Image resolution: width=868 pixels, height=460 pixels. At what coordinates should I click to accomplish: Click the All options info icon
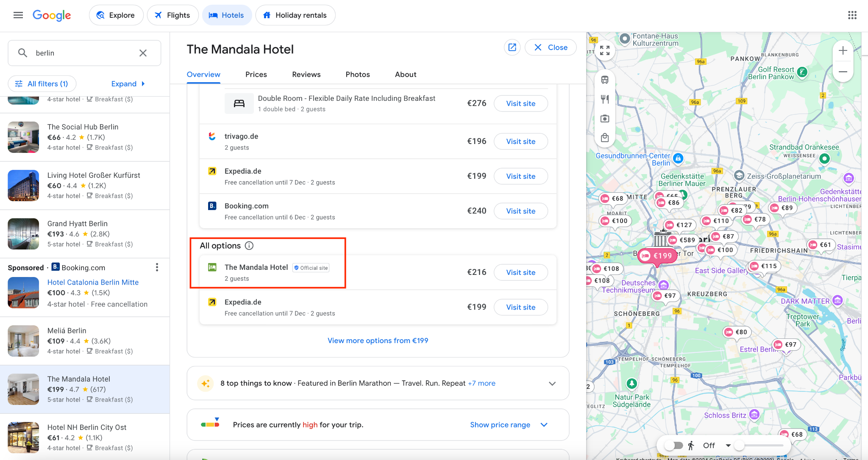(x=249, y=246)
